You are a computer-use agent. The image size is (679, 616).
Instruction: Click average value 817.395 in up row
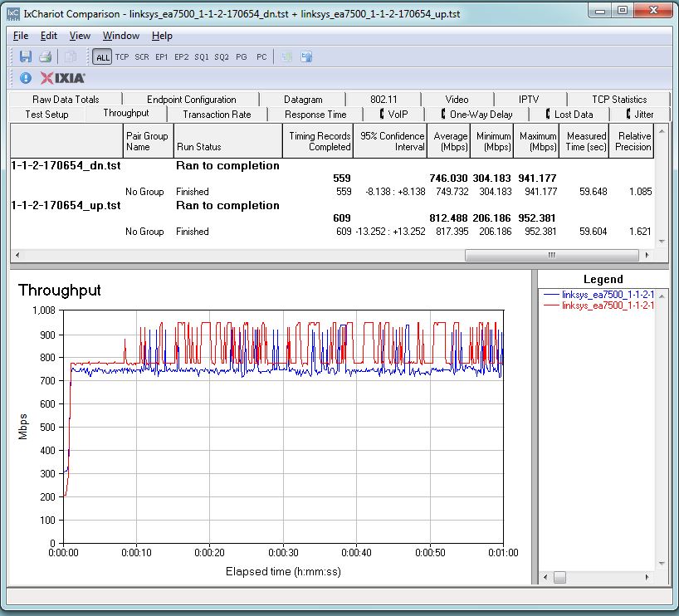452,232
